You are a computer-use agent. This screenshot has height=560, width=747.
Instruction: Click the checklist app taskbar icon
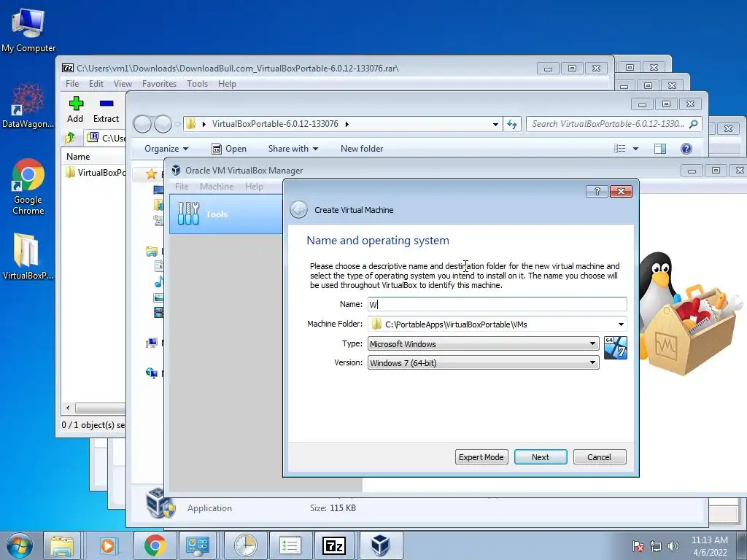(290, 545)
